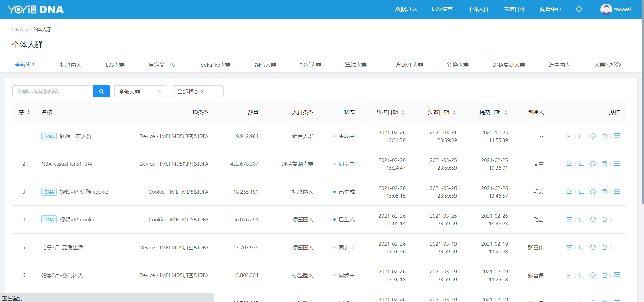Click the blue search magnifier button

(101, 91)
